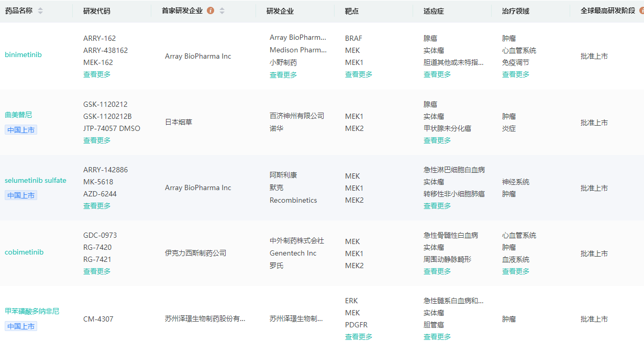Show more 适应症 for 曲美替尼
This screenshot has height=342, width=644.
point(437,140)
